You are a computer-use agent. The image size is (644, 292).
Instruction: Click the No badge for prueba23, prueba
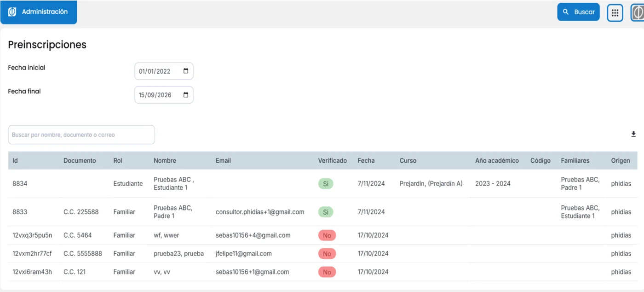pos(327,254)
